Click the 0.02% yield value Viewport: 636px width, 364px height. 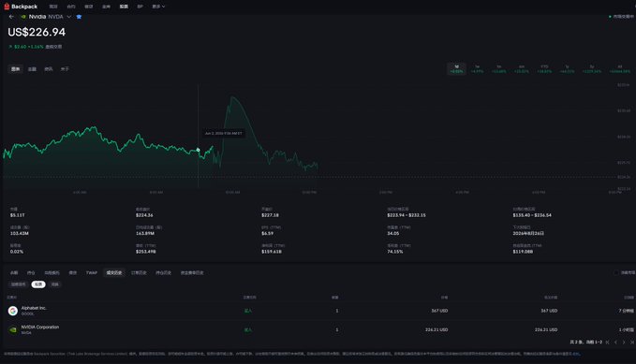coord(17,252)
